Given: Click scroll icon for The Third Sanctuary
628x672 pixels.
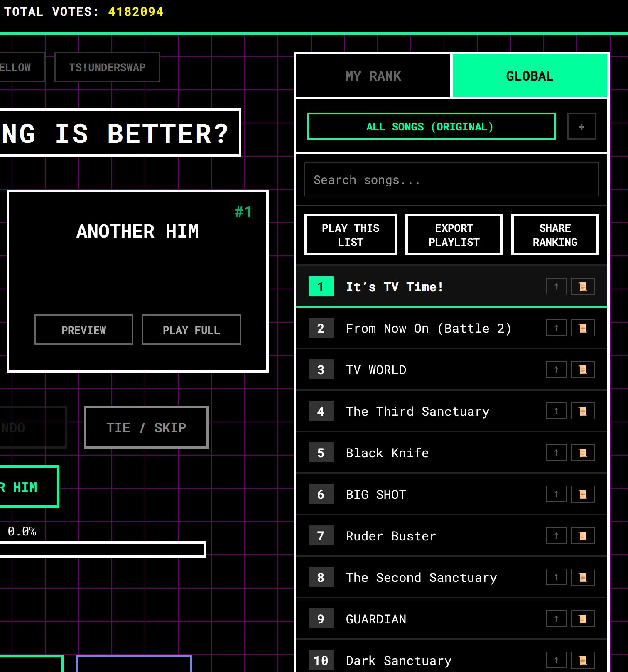Looking at the screenshot, I should tap(583, 411).
